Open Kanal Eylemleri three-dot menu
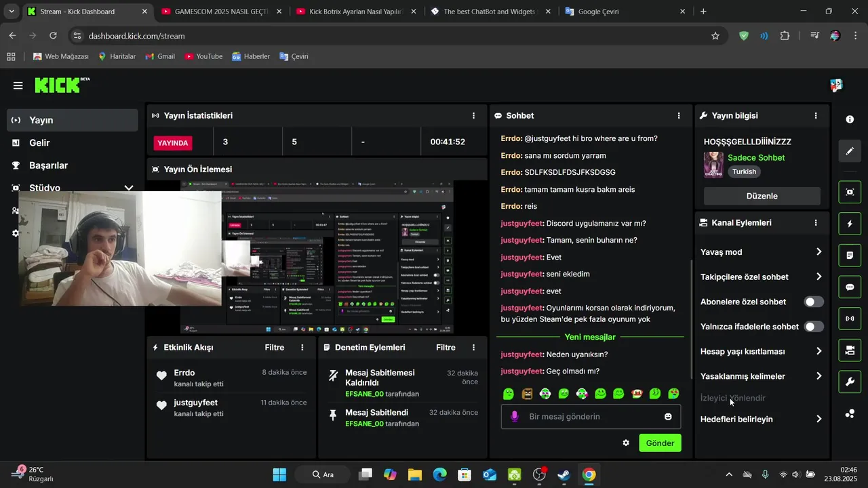This screenshot has height=488, width=868. (x=816, y=223)
